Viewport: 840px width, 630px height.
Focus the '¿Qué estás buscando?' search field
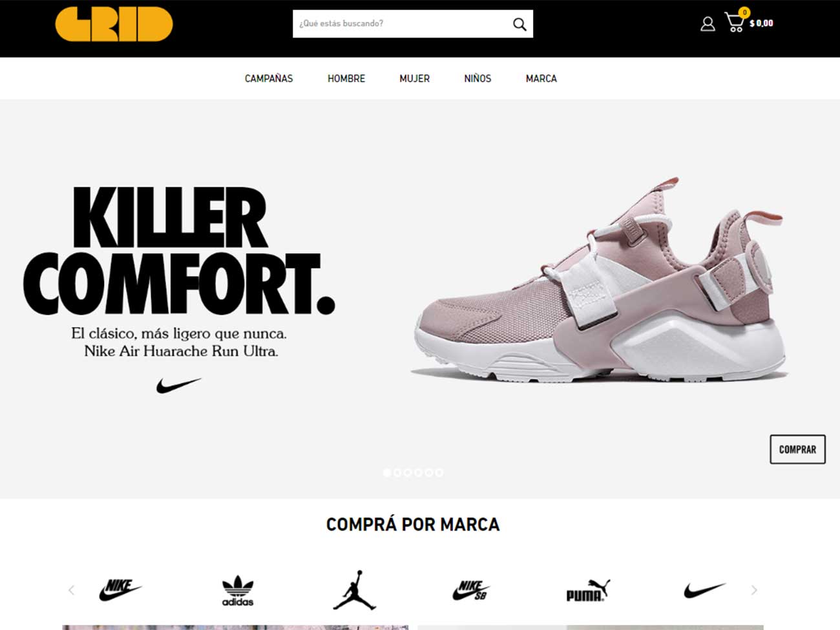point(401,24)
